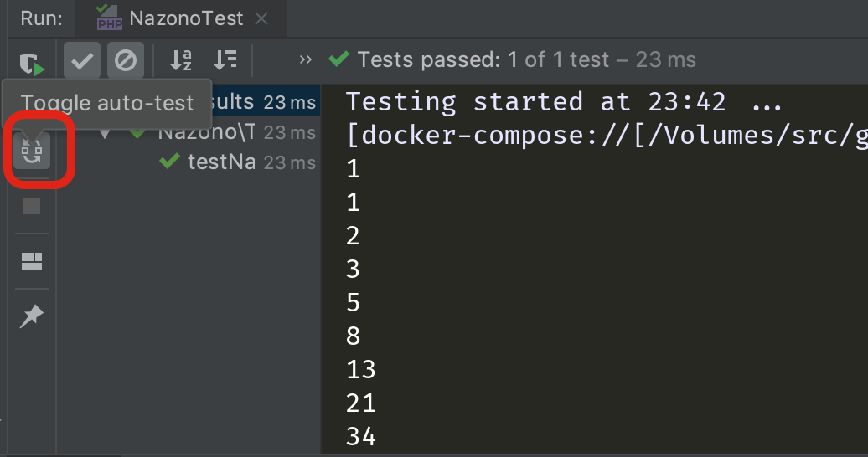Sort tests alphabetically

[x=180, y=60]
